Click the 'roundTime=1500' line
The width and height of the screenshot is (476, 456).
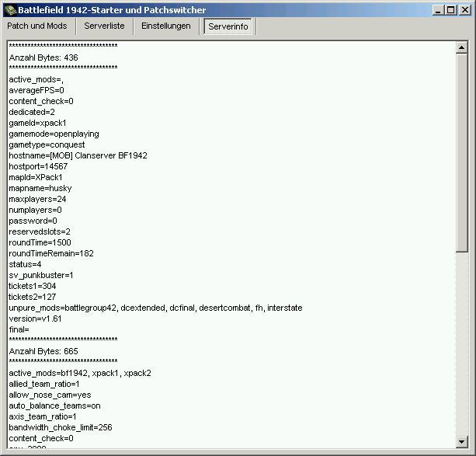coord(40,242)
